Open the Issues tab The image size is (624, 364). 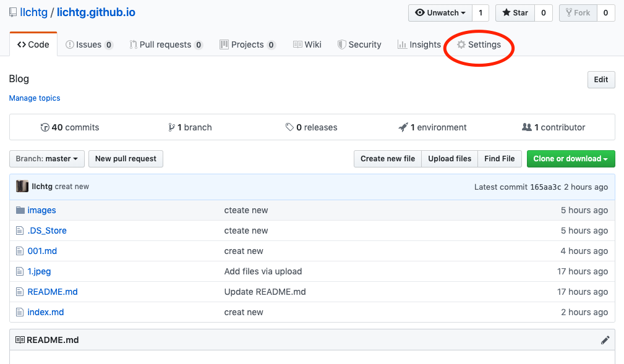(89, 44)
